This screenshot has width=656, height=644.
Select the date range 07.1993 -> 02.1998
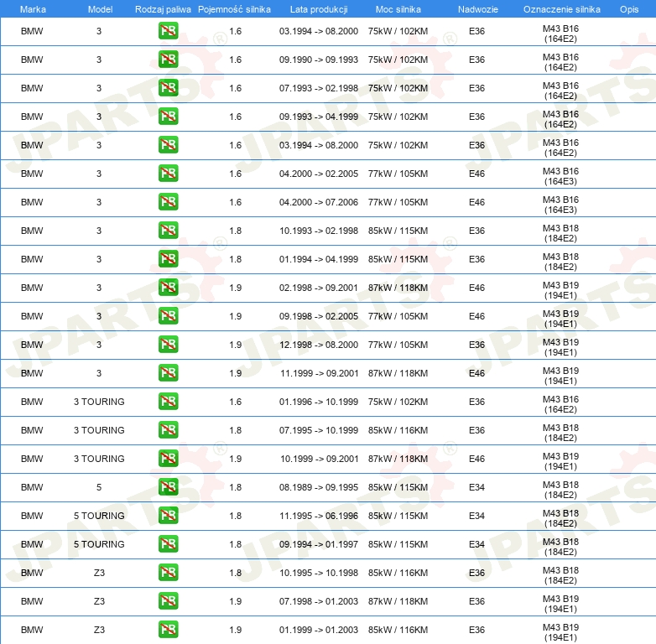[x=319, y=88]
